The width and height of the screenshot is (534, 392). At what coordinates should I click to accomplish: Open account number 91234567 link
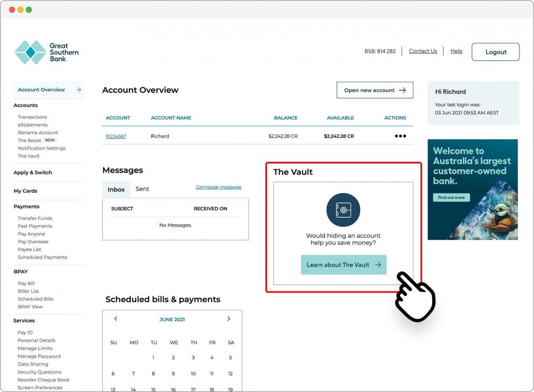(116, 137)
